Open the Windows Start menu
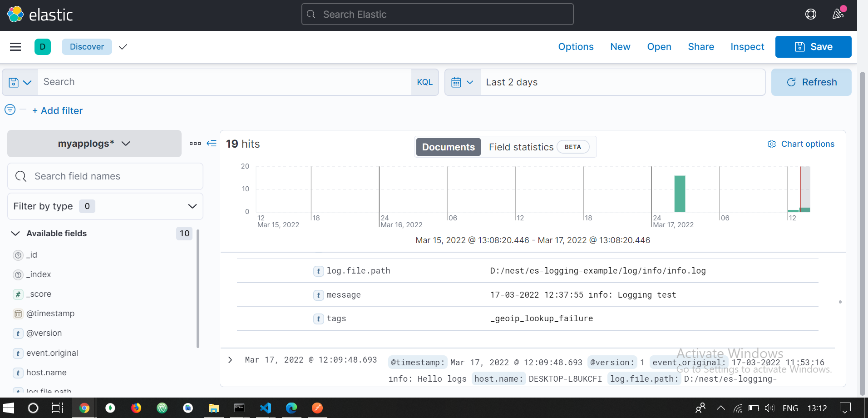This screenshot has width=868, height=418. [x=9, y=408]
